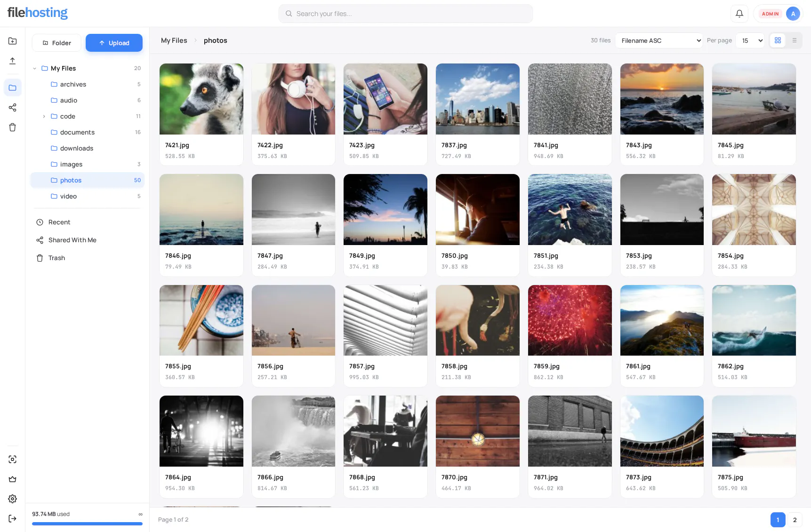Screen dimensions: 811x532
Task: Click the logout icon at bottom left
Action: pos(13,518)
